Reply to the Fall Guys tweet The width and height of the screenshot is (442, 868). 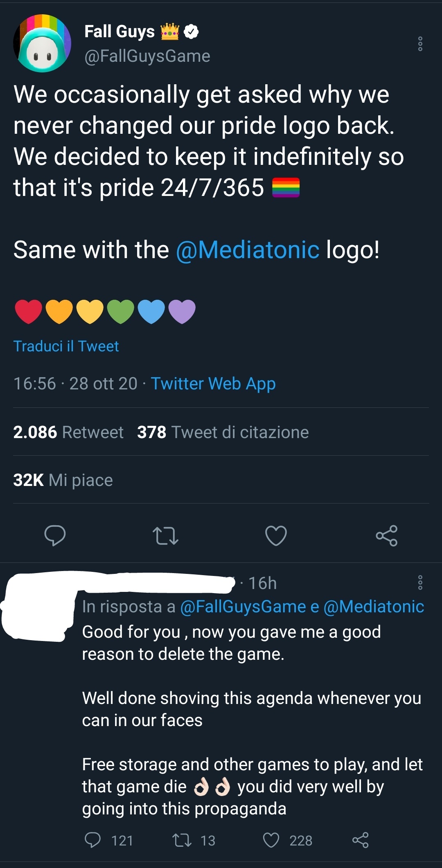pos(55,535)
